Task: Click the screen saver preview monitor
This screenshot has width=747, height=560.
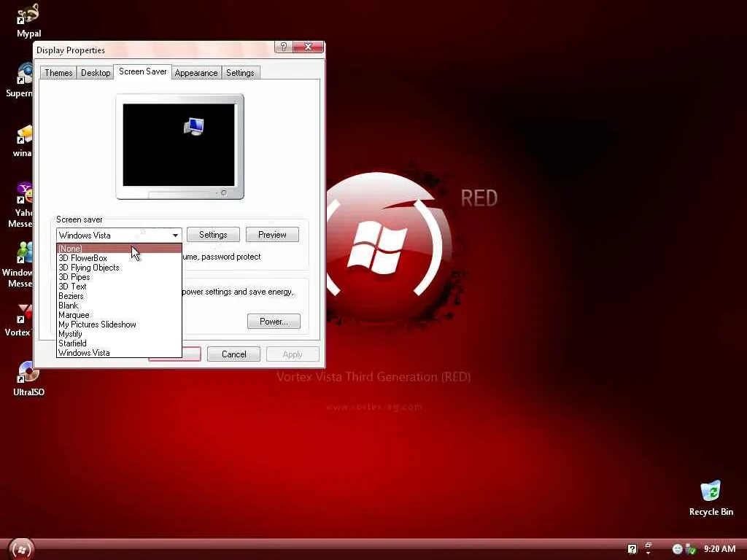Action: tap(179, 146)
